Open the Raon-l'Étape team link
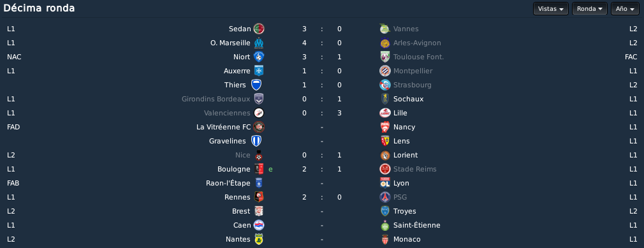The width and height of the screenshot is (644, 248). [228, 183]
